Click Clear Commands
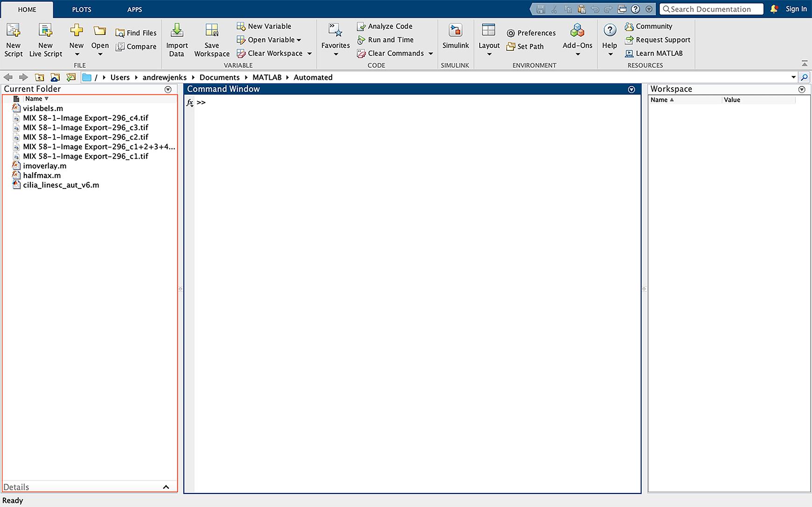812x507 pixels. [390, 53]
